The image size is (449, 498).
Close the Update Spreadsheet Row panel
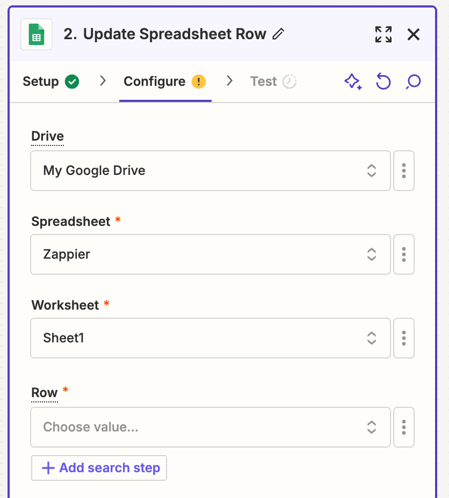point(413,34)
